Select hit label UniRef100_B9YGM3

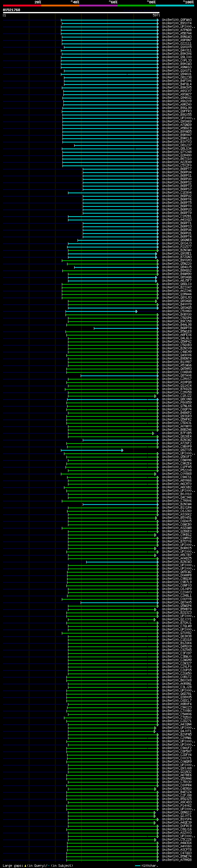pyautogui.click(x=177, y=260)
